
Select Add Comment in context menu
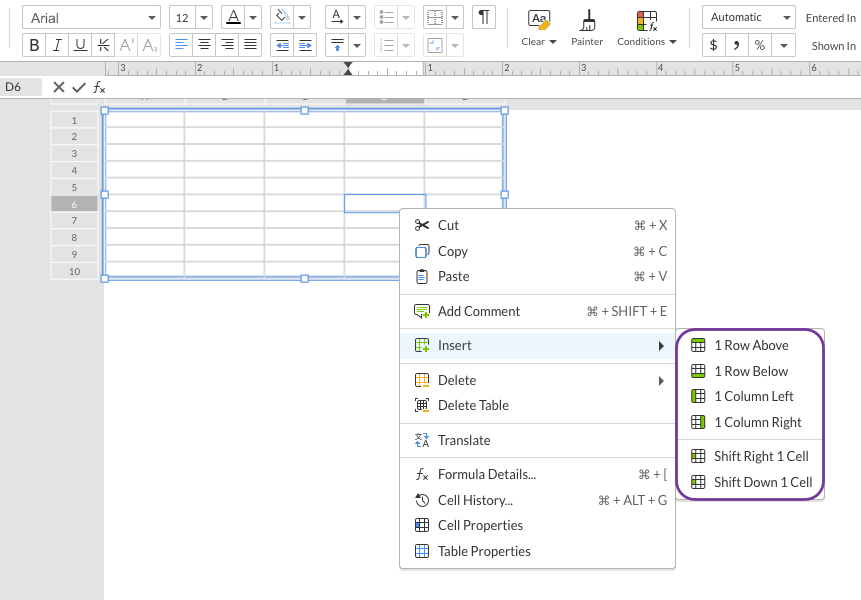(x=538, y=311)
